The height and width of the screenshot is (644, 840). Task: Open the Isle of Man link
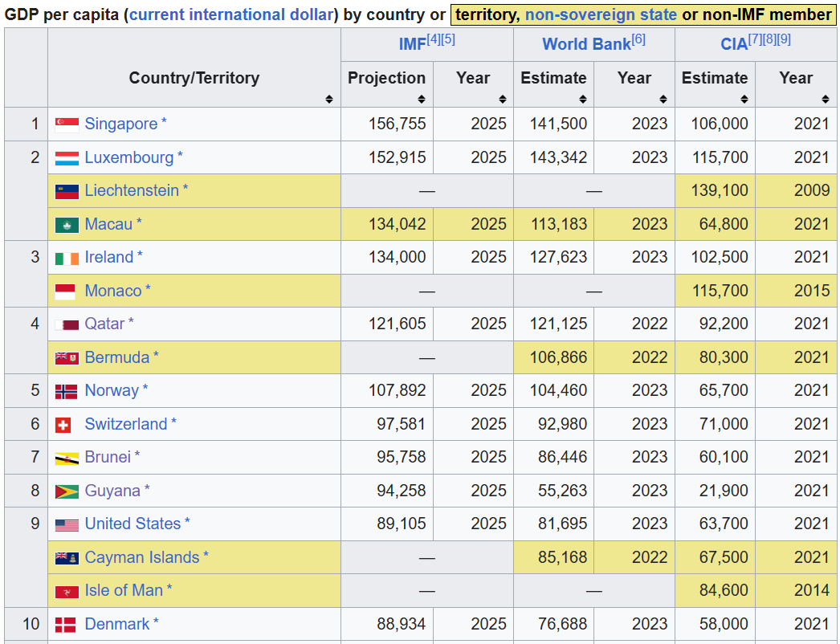click(124, 590)
